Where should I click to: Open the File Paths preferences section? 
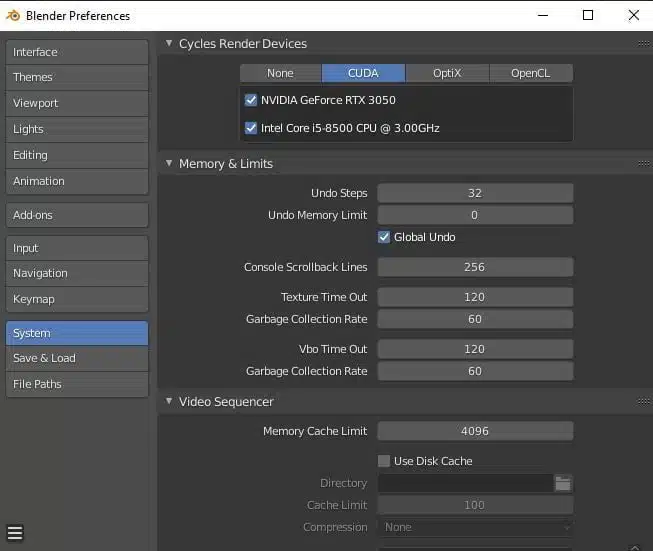[77, 384]
